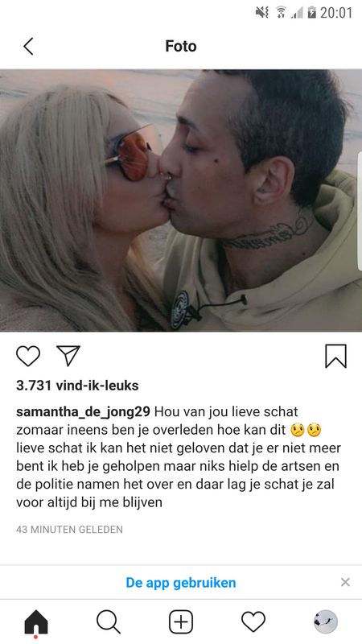Viewport: 362px width, 644px height.
Task: Open the Search magnifier tab
Action: click(x=109, y=621)
